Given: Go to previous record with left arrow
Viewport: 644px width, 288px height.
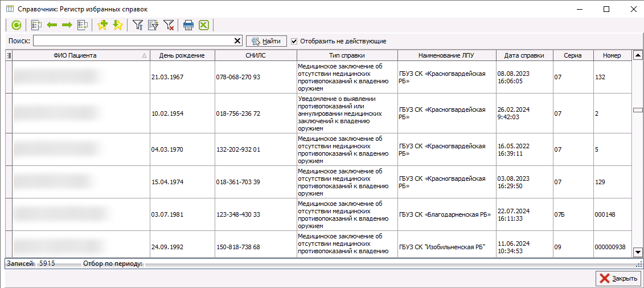Looking at the screenshot, I should tap(52, 25).
